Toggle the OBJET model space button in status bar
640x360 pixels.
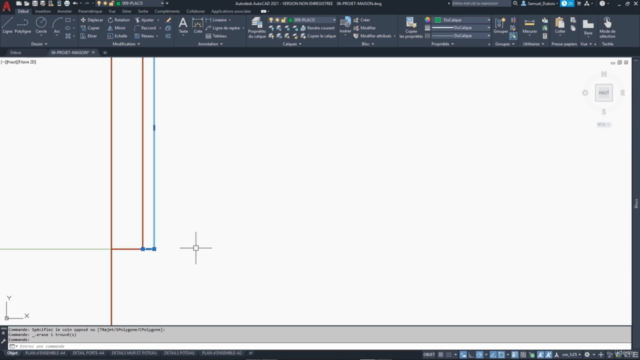[x=429, y=355]
